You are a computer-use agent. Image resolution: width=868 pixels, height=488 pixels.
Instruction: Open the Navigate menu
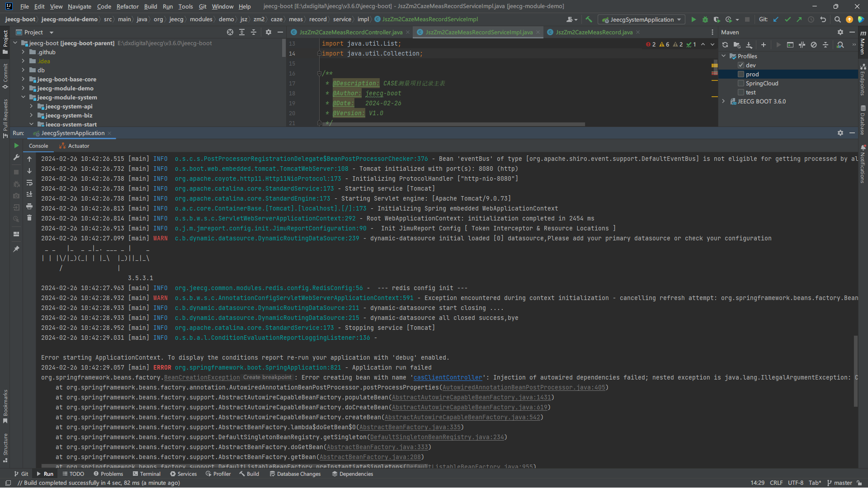tap(80, 6)
